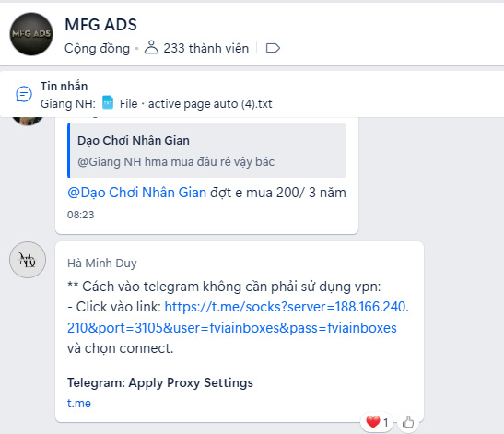
Task: Click the red heart reaction count
Action: [377, 422]
